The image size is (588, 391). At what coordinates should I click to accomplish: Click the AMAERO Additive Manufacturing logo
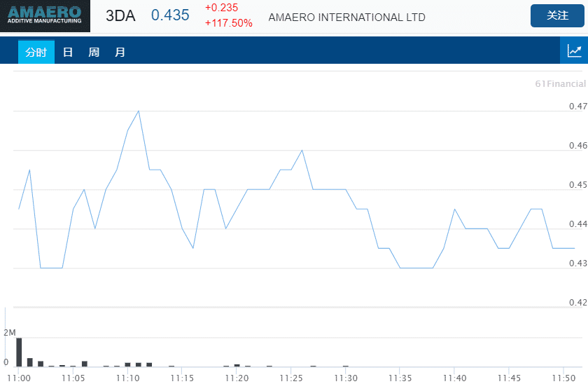coord(45,16)
